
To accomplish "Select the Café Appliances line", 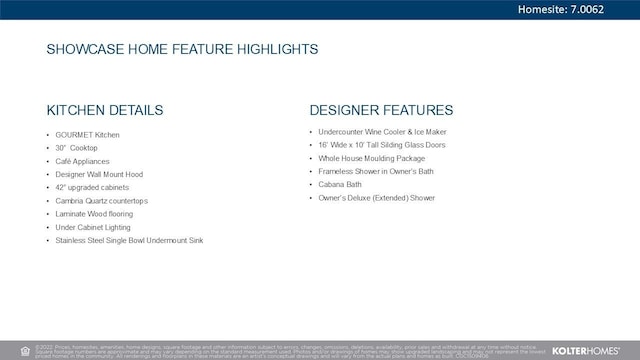I will pos(82,161).
